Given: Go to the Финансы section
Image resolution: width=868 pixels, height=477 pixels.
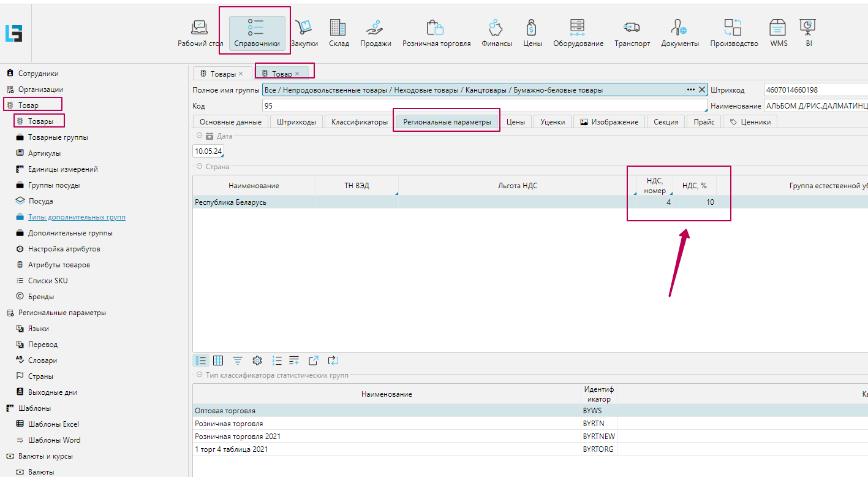Looking at the screenshot, I should tap(496, 33).
